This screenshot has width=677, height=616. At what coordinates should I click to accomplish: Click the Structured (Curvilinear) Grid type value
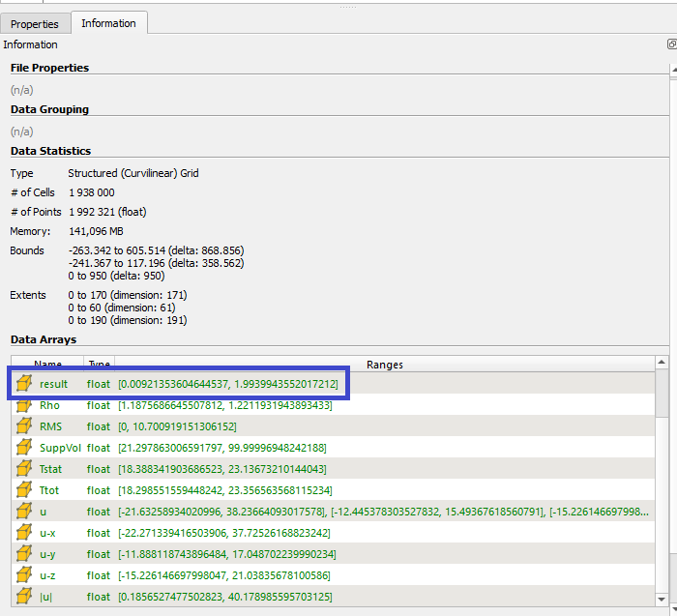click(133, 173)
